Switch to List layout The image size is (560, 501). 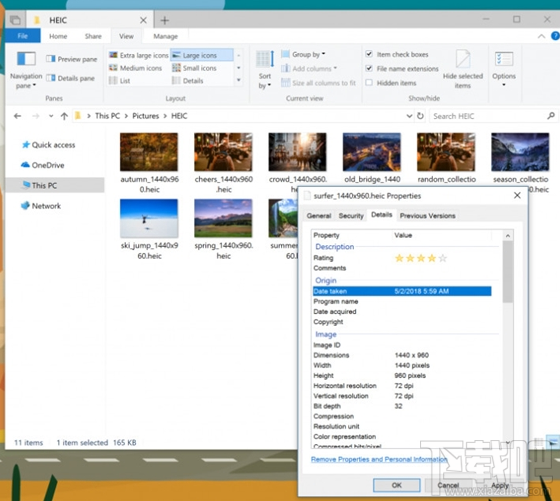click(120, 81)
